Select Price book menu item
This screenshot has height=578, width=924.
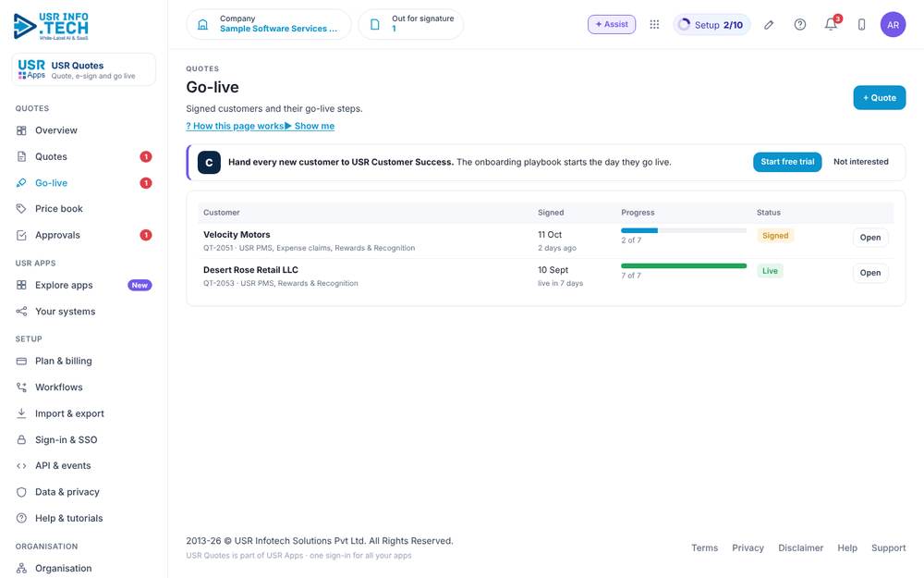pyautogui.click(x=84, y=209)
